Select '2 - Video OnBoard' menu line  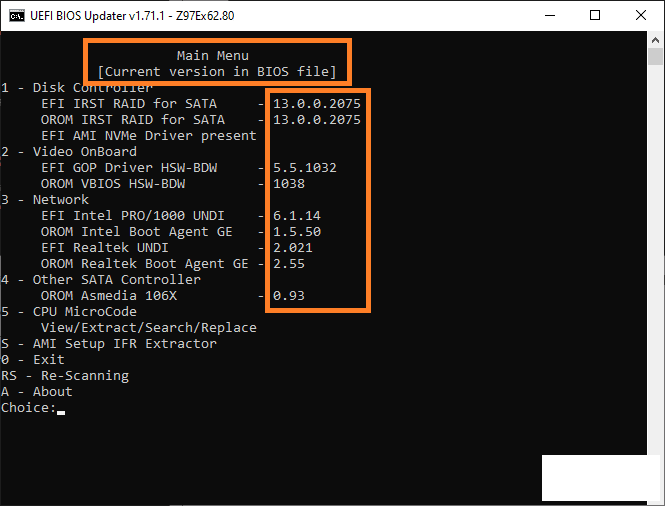pyautogui.click(x=69, y=151)
